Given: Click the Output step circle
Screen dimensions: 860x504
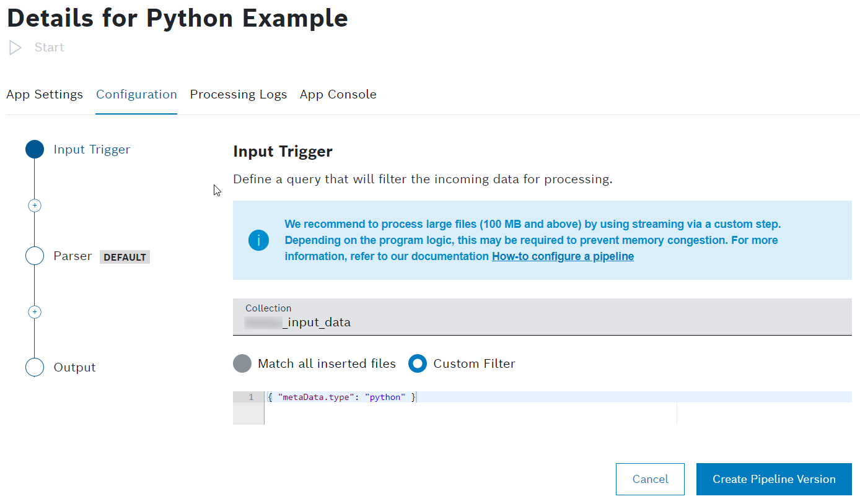Looking at the screenshot, I should [x=35, y=367].
